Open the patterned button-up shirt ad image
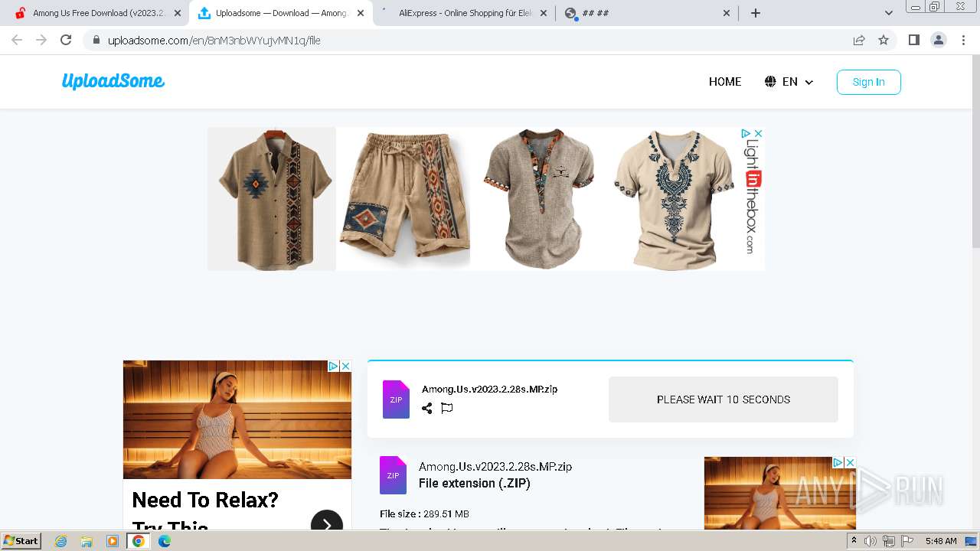The width and height of the screenshot is (980, 551). tap(272, 199)
